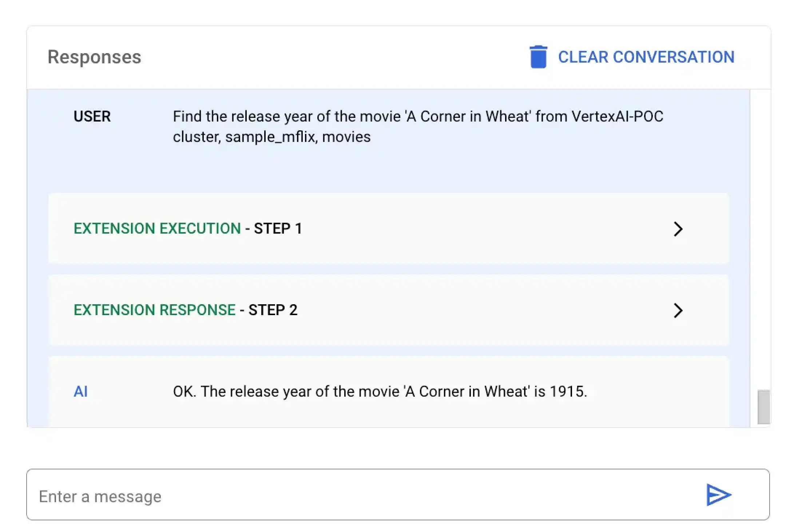Click the trash can beside Clear Conversation
The height and width of the screenshot is (532, 786).
click(538, 57)
